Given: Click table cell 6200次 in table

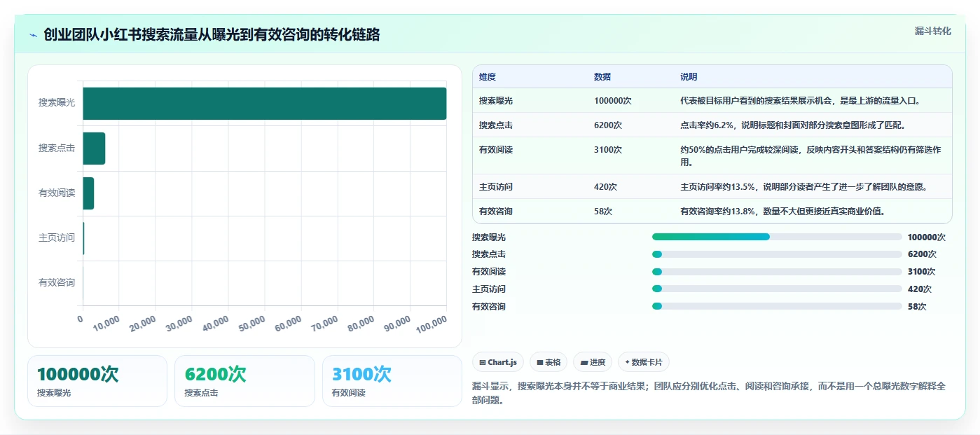Looking at the screenshot, I should [608, 125].
